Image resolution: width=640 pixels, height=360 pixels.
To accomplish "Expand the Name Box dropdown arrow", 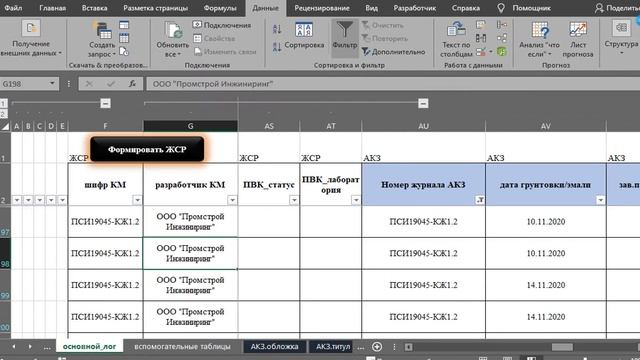I will tap(52, 84).
